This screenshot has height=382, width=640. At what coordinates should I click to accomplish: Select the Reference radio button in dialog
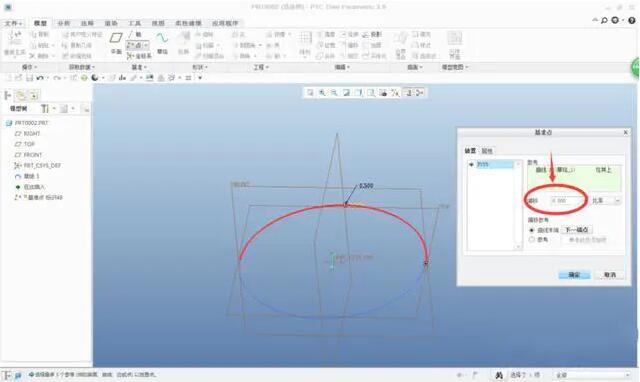click(x=531, y=240)
